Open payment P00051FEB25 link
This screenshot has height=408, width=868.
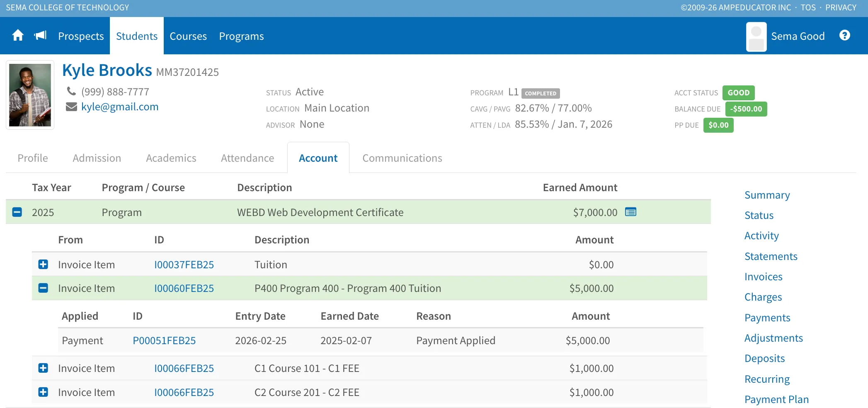coord(164,340)
